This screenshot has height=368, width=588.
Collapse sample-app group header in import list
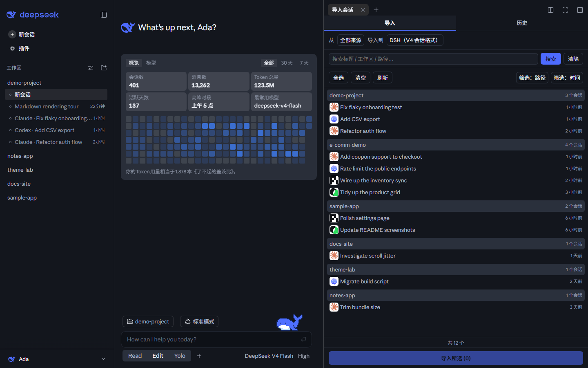click(x=456, y=206)
